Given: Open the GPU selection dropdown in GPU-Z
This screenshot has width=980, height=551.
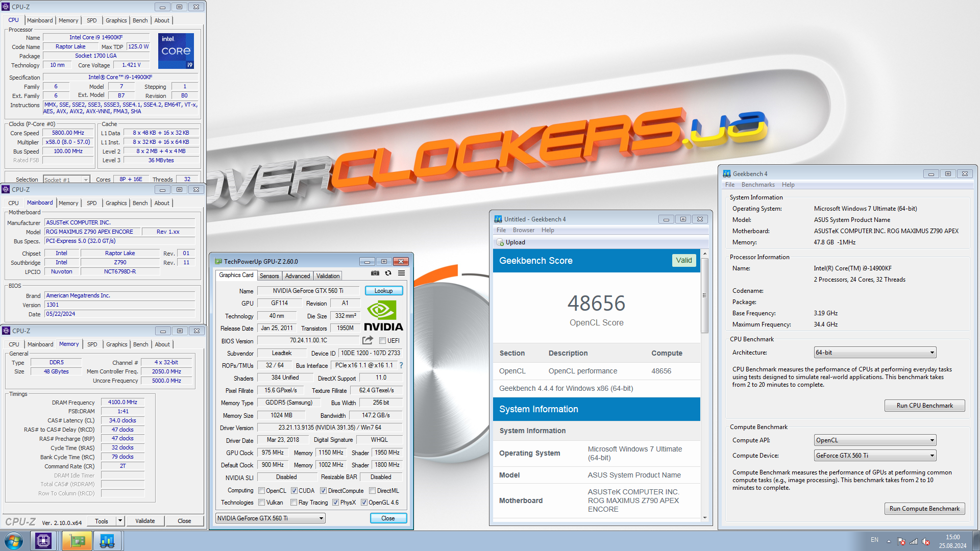Looking at the screenshot, I should [x=271, y=518].
